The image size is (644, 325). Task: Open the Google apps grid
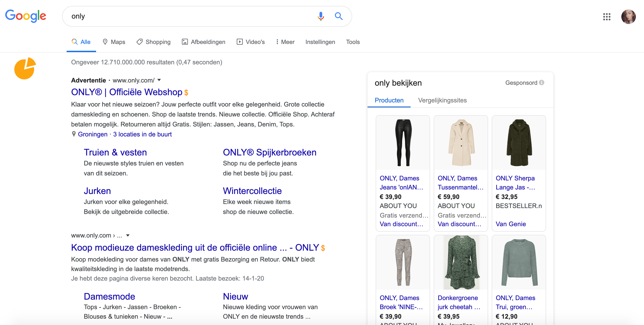607,17
